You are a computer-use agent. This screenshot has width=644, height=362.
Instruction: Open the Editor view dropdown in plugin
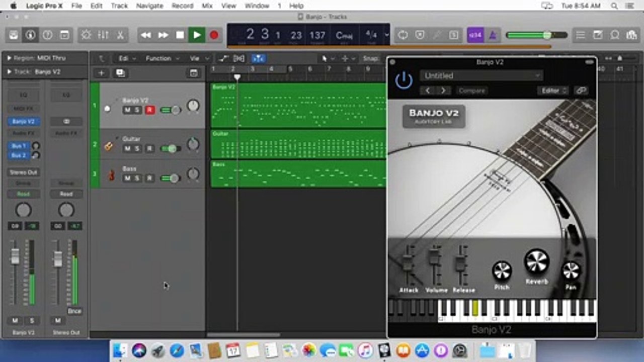[553, 90]
